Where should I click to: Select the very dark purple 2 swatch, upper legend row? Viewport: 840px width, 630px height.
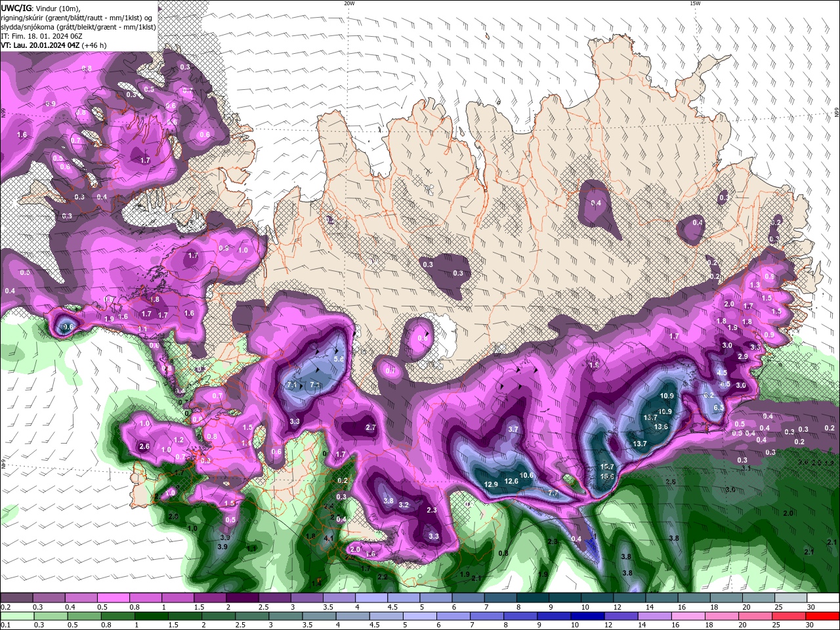(241, 598)
